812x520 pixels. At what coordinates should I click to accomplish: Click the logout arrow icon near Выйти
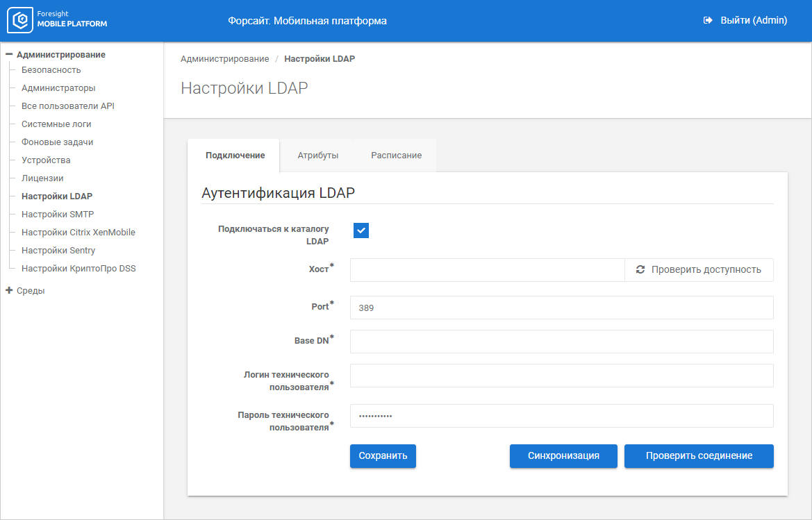click(708, 21)
